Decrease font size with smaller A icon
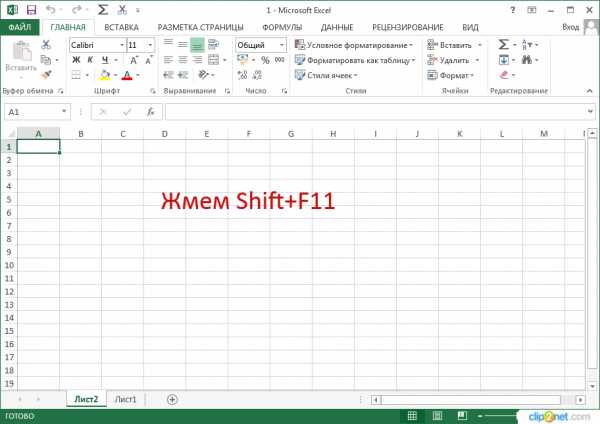This screenshot has width=600, height=424. [149, 60]
